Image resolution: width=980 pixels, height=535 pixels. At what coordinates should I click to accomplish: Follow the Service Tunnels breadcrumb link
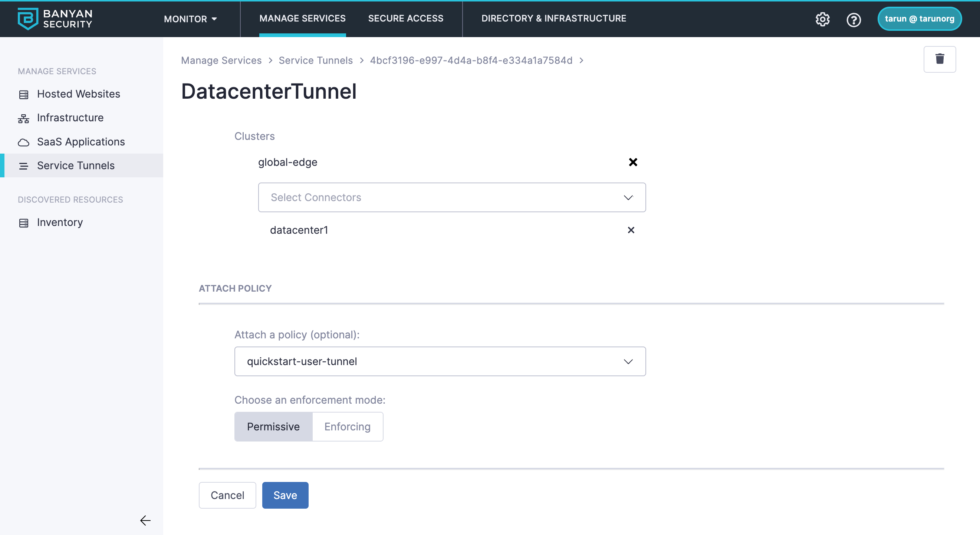pyautogui.click(x=315, y=60)
